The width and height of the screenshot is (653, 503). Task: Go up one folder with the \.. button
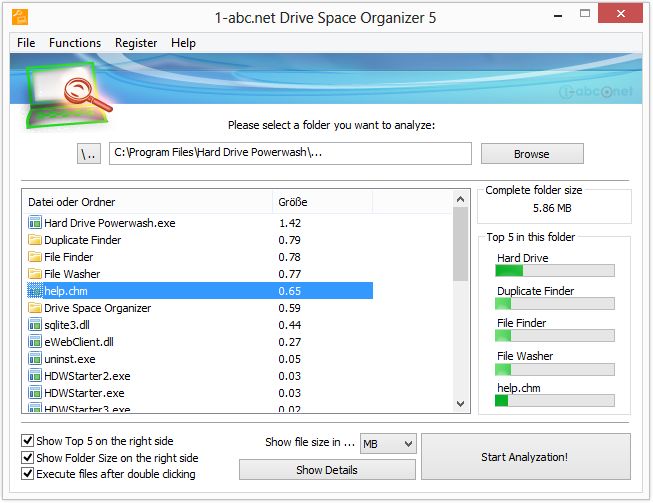[89, 154]
